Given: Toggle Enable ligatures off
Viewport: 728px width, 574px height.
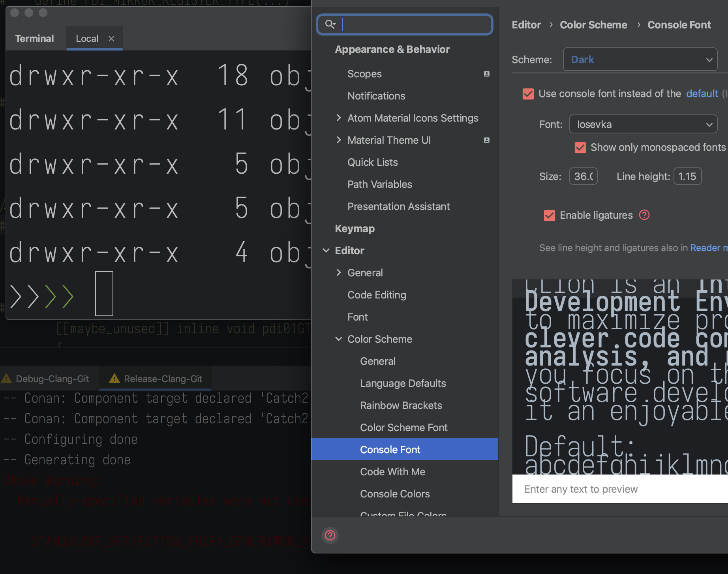Looking at the screenshot, I should coord(550,216).
